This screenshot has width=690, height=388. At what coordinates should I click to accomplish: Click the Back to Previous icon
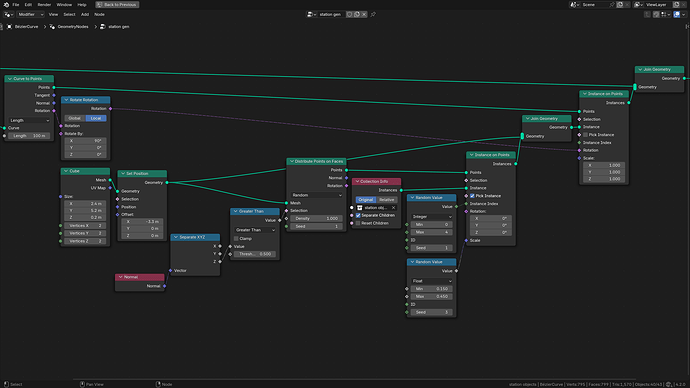click(x=99, y=4)
